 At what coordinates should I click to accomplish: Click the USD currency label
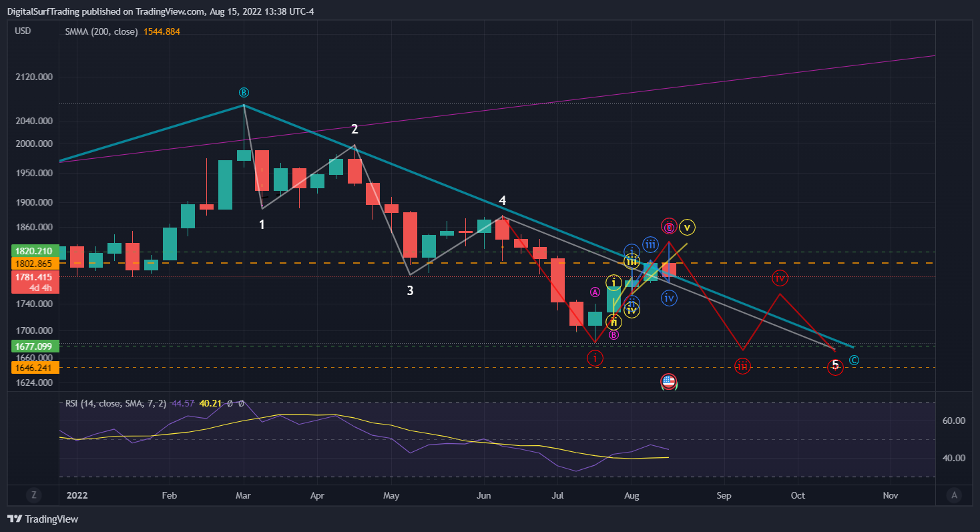tap(23, 31)
